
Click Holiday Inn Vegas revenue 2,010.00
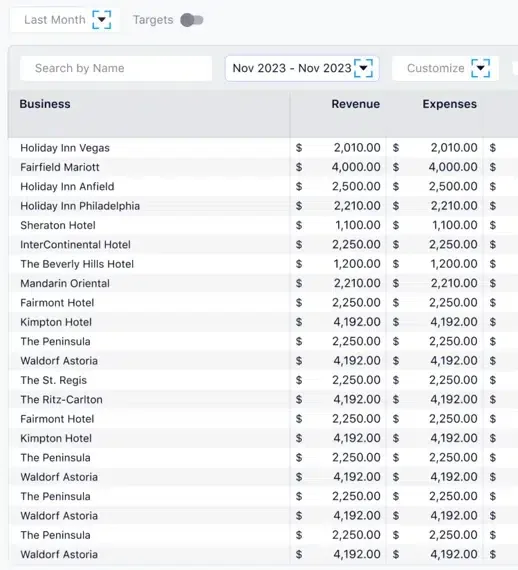pyautogui.click(x=357, y=148)
